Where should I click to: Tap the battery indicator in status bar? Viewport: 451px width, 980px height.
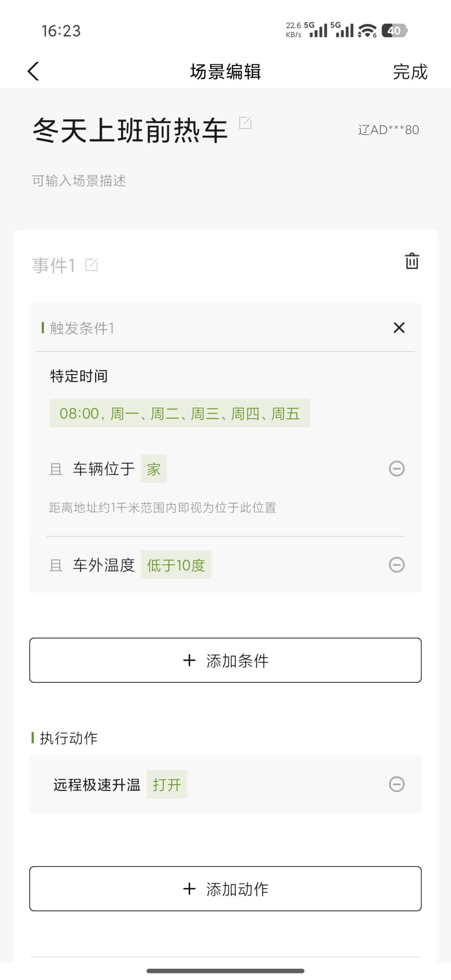click(x=395, y=31)
